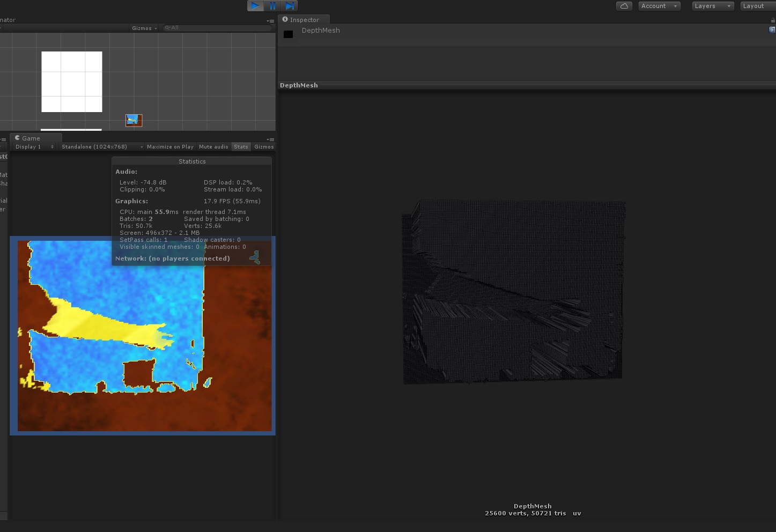This screenshot has width=776, height=532.
Task: Open the top-left panel's options menu icon
Action: click(270, 20)
